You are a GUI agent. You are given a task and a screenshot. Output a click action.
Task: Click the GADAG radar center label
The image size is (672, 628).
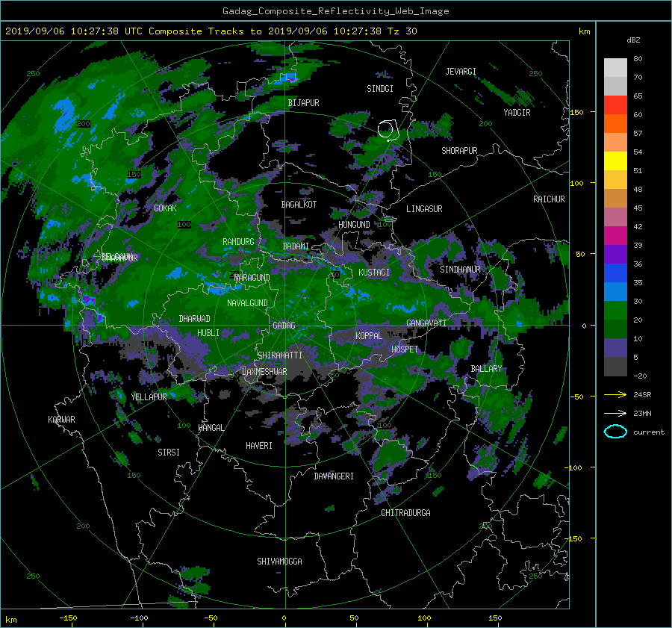(x=284, y=326)
